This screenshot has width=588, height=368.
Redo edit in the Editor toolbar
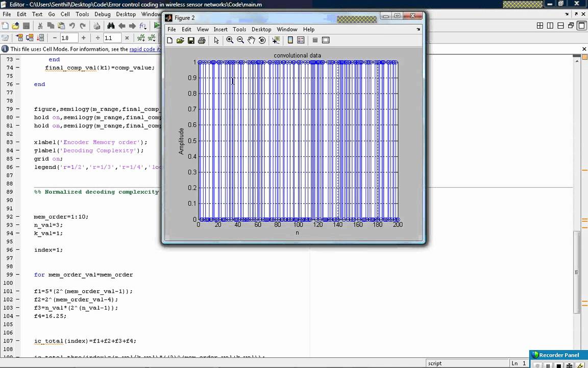[x=83, y=26]
